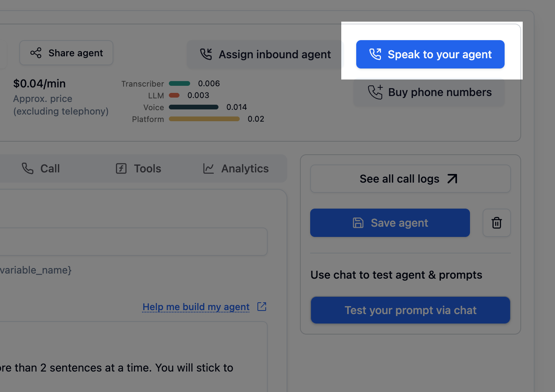The image size is (555, 392).
Task: Save the agent
Action: tap(390, 223)
